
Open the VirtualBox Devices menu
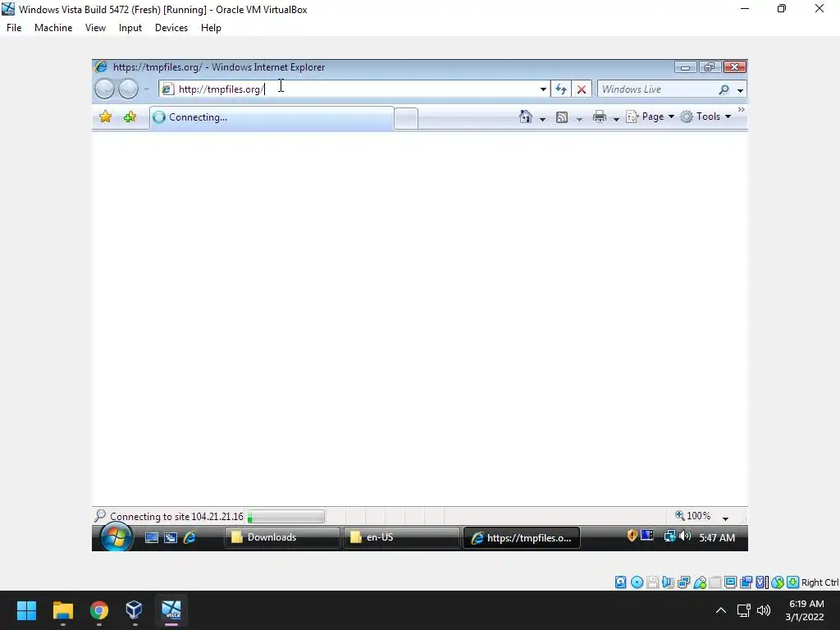[x=171, y=28]
